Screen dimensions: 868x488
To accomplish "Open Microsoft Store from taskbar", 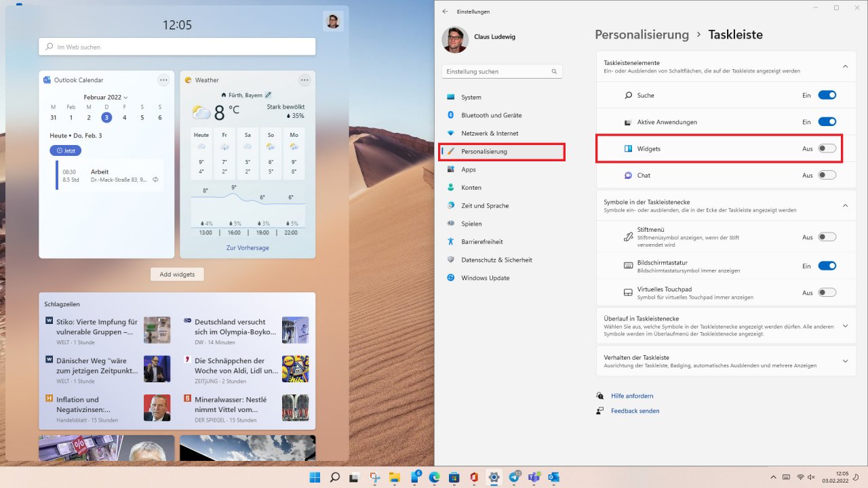I will (454, 477).
